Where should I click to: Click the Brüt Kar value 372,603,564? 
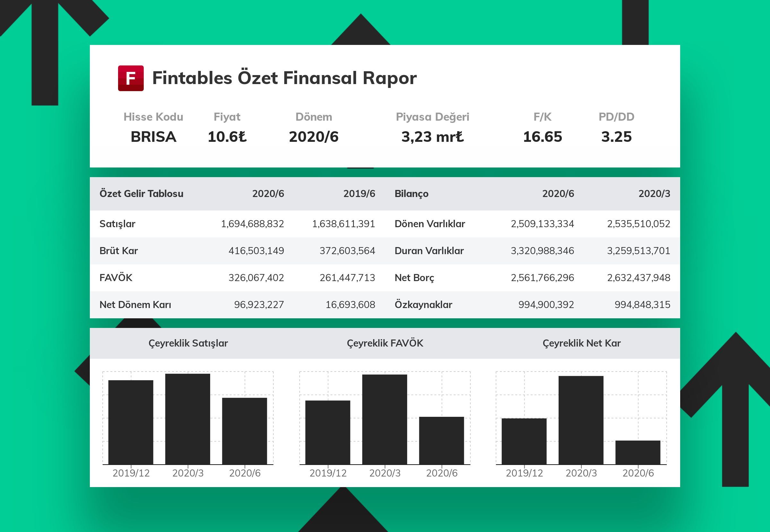(x=347, y=251)
